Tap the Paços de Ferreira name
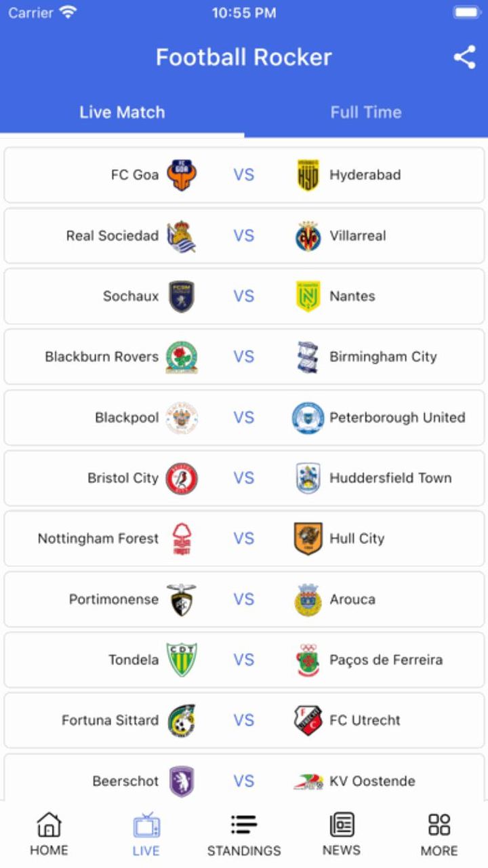This screenshot has height=868, width=488. tap(386, 660)
